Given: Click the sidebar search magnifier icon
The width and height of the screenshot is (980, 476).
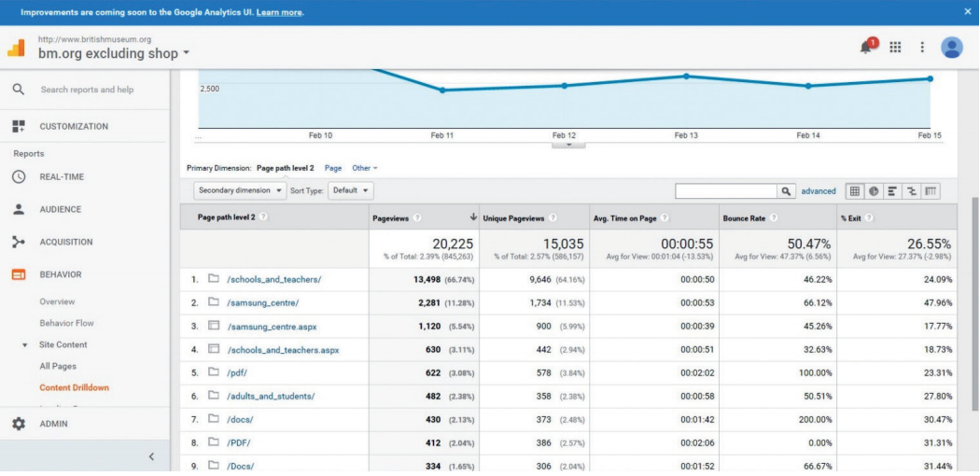Looking at the screenshot, I should (x=19, y=90).
